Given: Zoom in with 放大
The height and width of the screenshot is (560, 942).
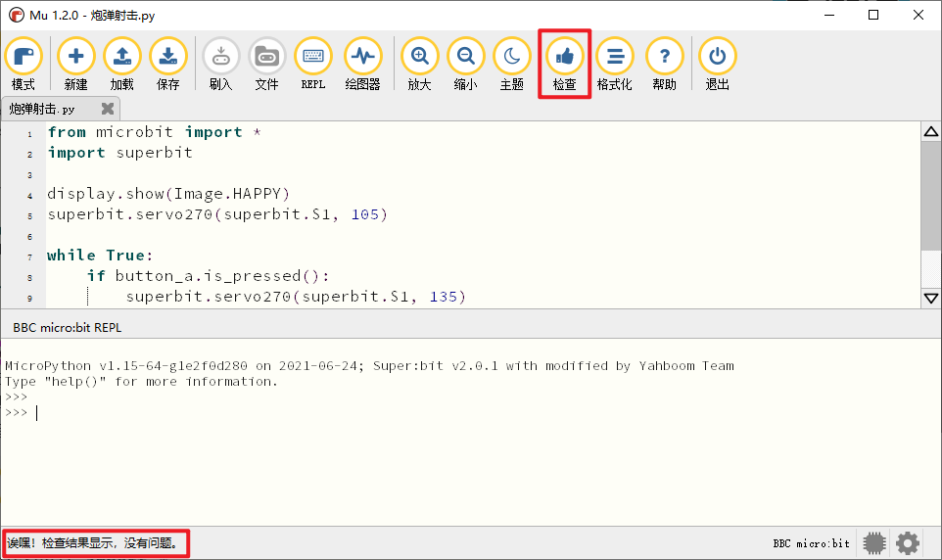Looking at the screenshot, I should [x=419, y=64].
